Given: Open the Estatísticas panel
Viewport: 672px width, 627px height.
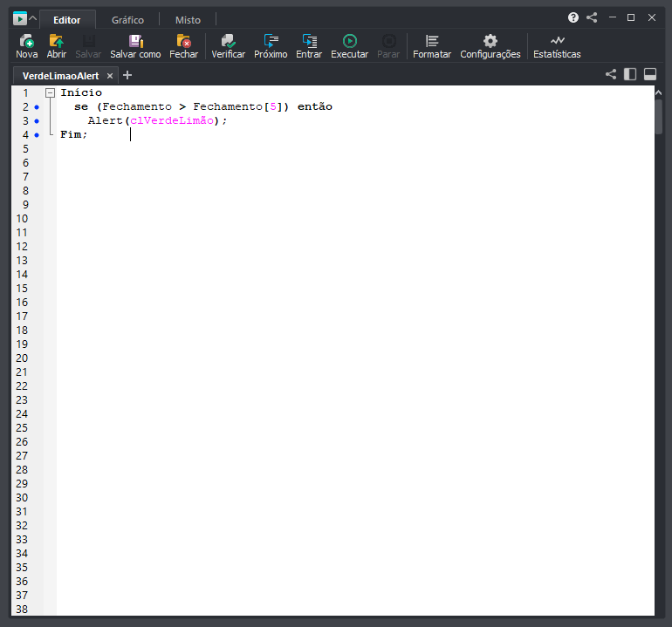Looking at the screenshot, I should point(557,41).
